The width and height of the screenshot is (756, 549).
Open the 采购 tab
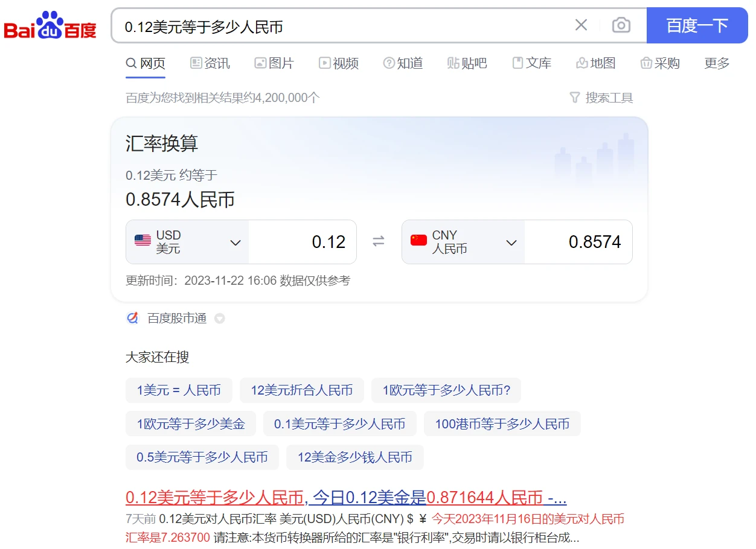click(x=660, y=63)
